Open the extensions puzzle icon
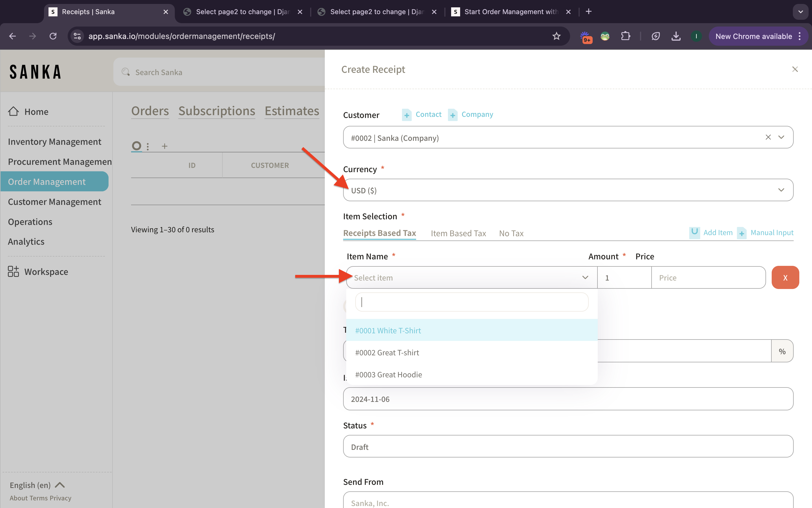This screenshot has width=812, height=508. point(625,36)
